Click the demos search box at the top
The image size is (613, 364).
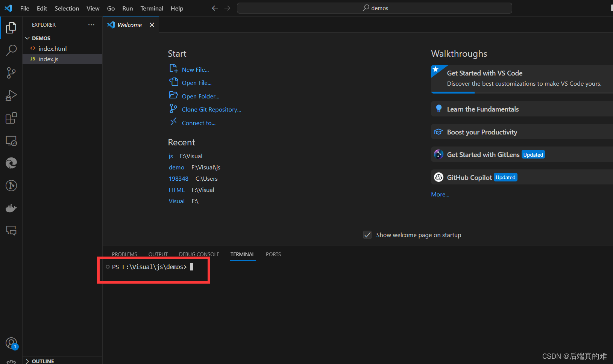coord(374,8)
